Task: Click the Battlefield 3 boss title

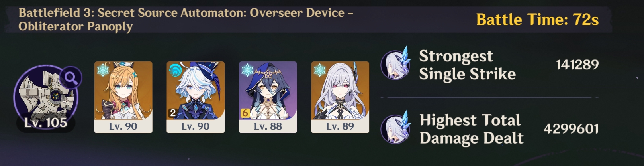Action: click(x=186, y=19)
